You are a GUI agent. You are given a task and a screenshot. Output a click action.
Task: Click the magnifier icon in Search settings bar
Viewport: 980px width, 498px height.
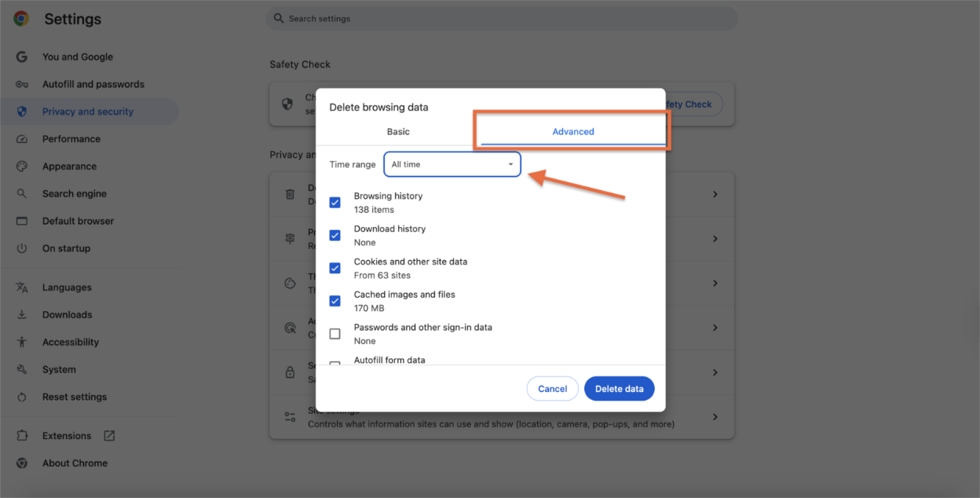click(278, 18)
